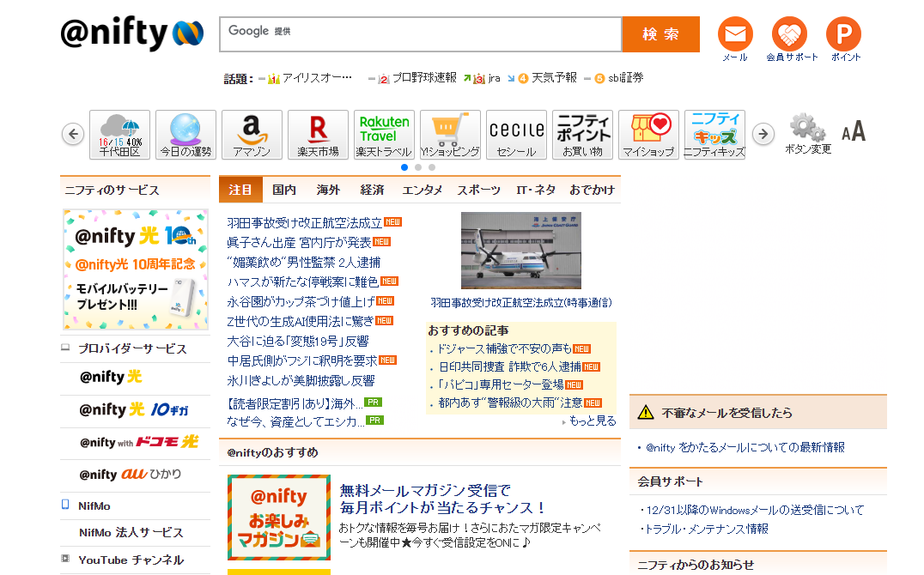924x575 pixels.
Task: Switch to the IT・ネタ news tab
Action: (536, 190)
